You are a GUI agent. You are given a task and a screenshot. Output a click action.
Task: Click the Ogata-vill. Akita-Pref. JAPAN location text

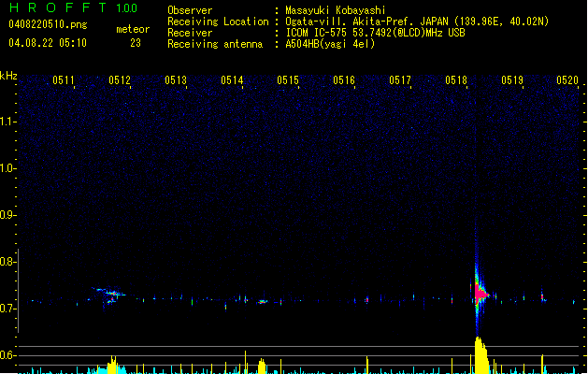(x=417, y=22)
